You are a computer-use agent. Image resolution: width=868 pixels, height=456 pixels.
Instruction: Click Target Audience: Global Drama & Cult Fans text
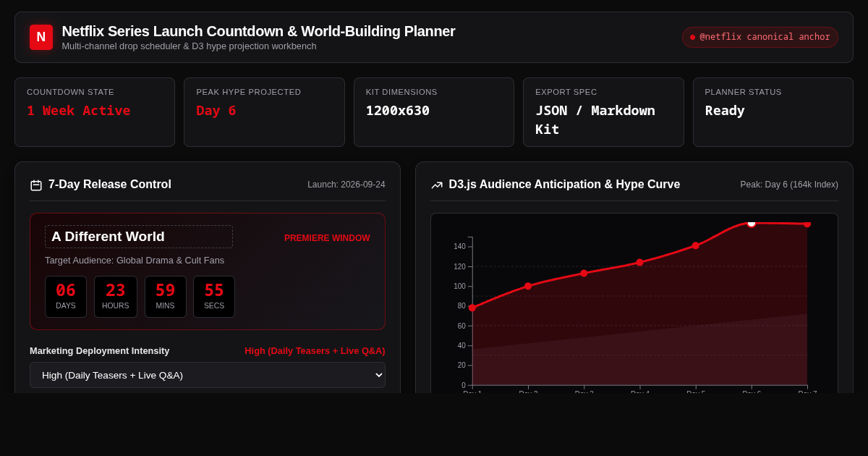coord(135,260)
